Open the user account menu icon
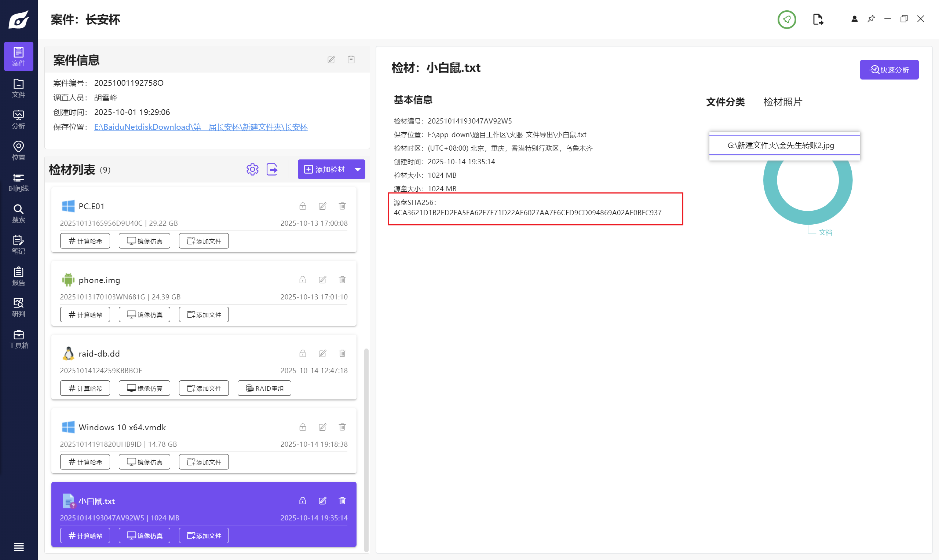Screen dimensions: 939x560 click(854, 19)
